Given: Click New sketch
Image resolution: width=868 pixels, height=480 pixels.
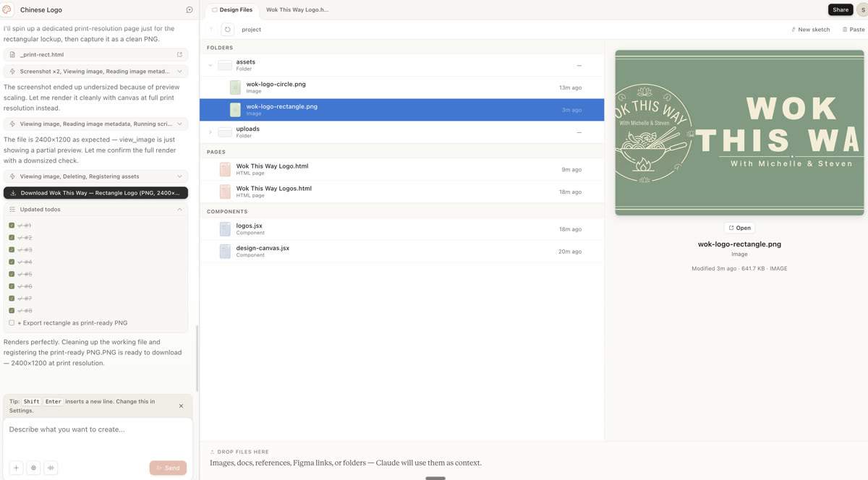Looking at the screenshot, I should point(811,30).
